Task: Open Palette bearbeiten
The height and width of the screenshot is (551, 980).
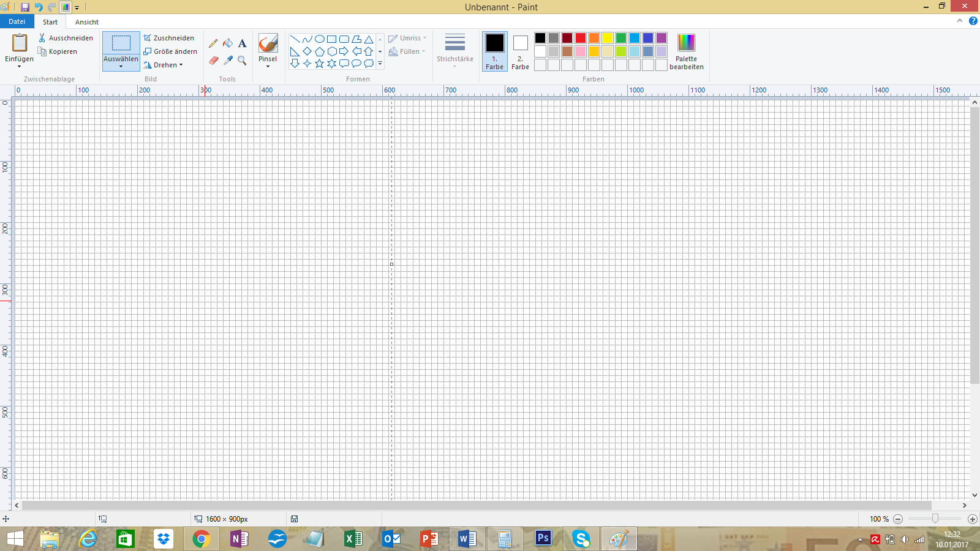Action: [x=686, y=51]
